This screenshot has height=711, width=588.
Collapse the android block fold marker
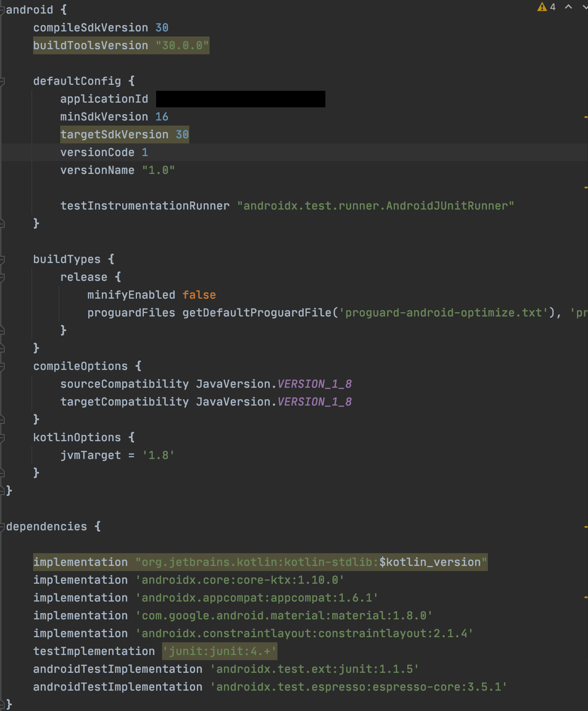pyautogui.click(x=2, y=10)
